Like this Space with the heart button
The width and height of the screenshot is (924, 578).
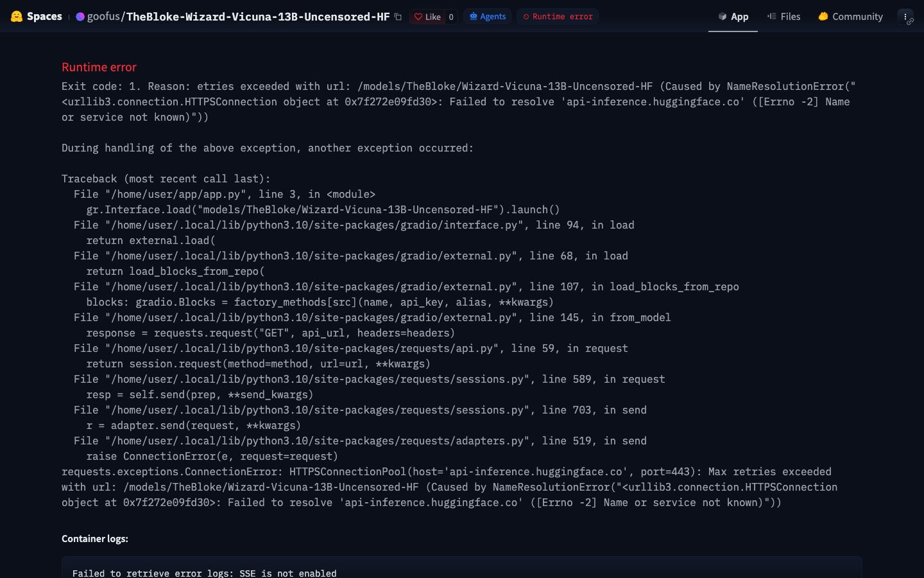[x=427, y=17]
